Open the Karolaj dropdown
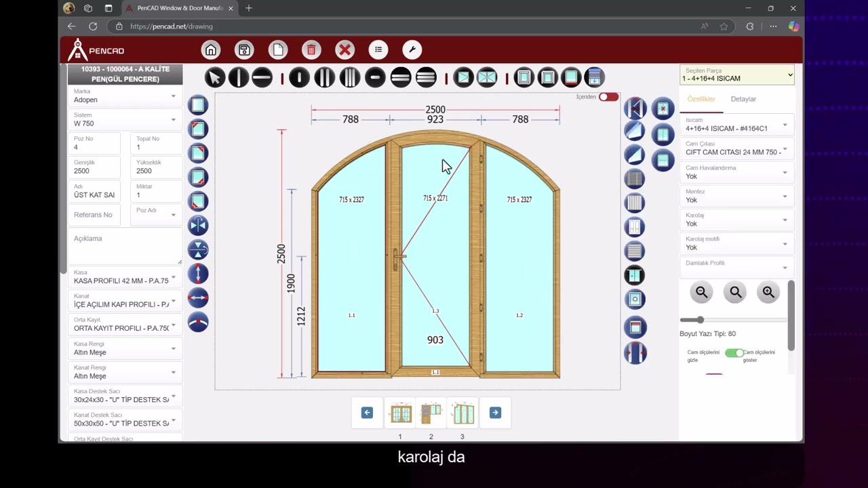Viewport: 868px width, 488px height. tap(736, 220)
